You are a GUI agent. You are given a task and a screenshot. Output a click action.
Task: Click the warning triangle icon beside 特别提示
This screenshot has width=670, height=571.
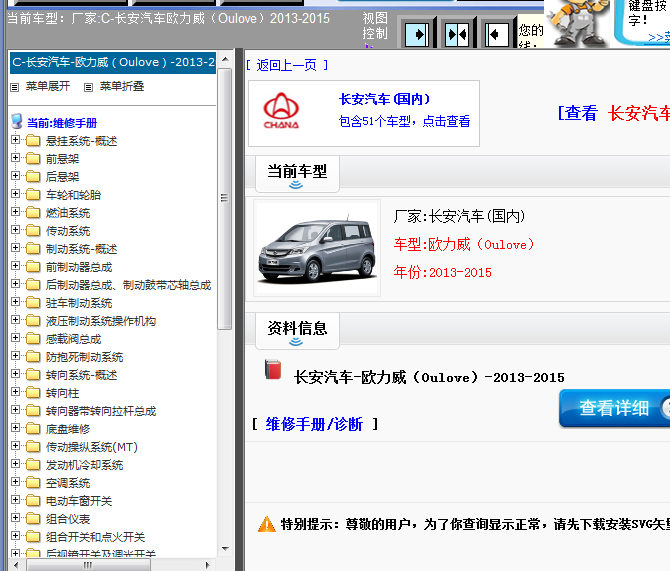pyautogui.click(x=267, y=524)
